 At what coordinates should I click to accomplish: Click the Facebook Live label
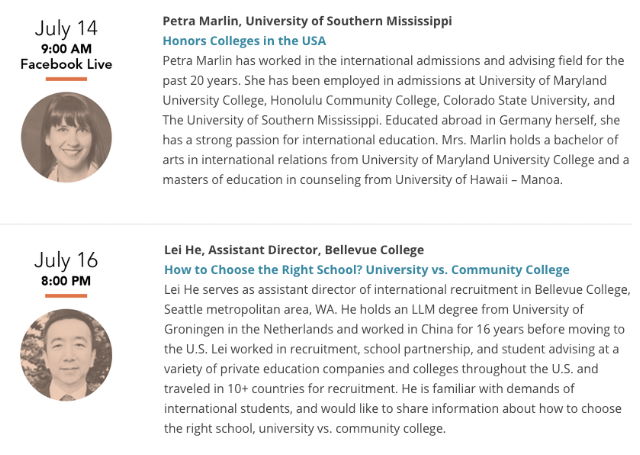coord(66,64)
